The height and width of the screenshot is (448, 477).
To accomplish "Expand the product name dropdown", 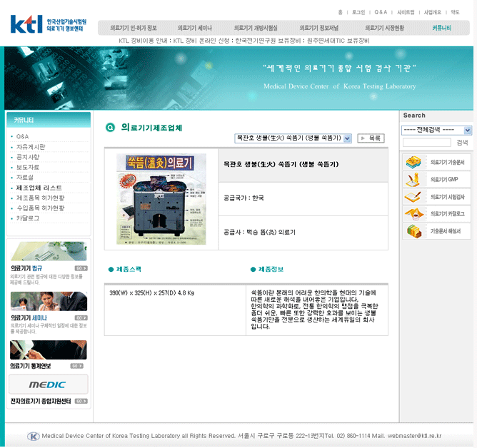I will (347, 138).
